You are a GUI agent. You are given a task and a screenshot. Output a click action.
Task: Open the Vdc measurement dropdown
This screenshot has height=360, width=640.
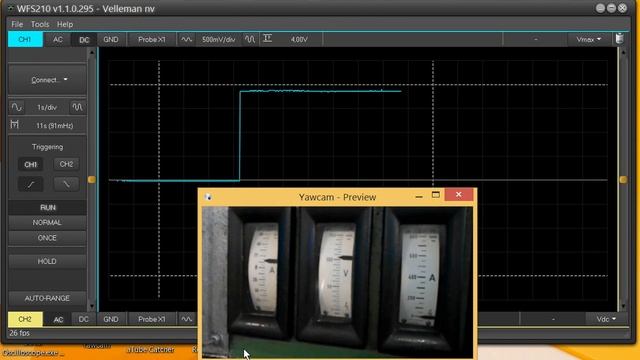(x=606, y=319)
